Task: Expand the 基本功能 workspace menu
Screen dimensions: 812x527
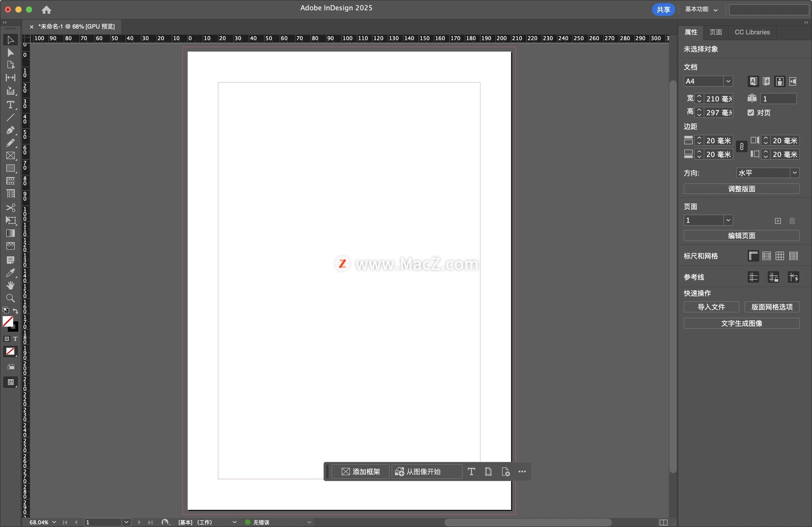Action: point(701,9)
